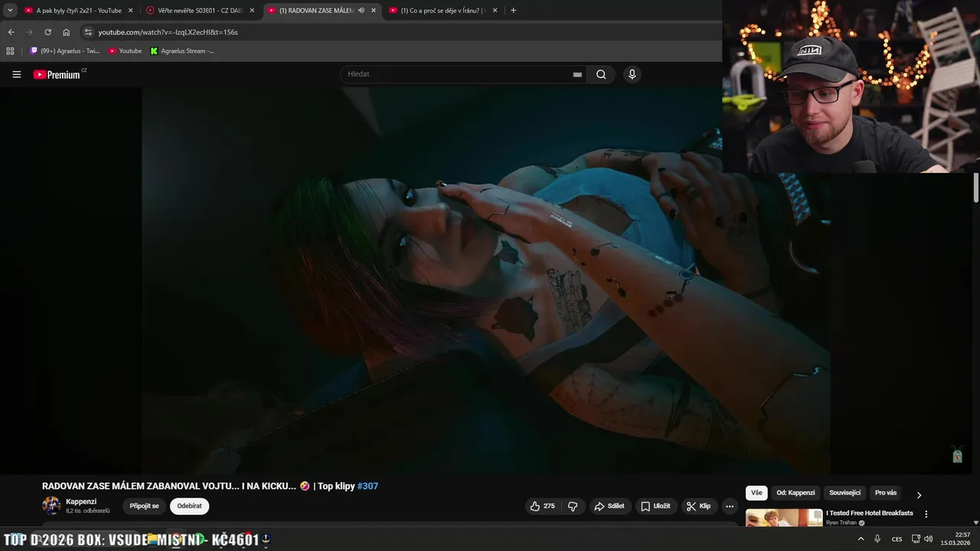Open Agraelus Twitch bookmark
Image resolution: width=980 pixels, height=551 pixels.
pos(65,51)
